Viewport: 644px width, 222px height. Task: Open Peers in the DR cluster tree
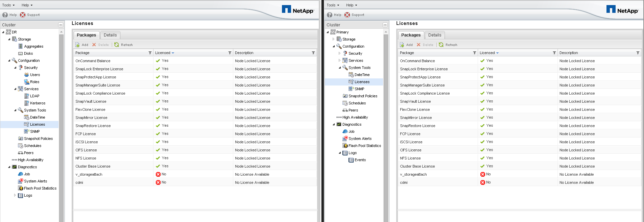tap(28, 153)
